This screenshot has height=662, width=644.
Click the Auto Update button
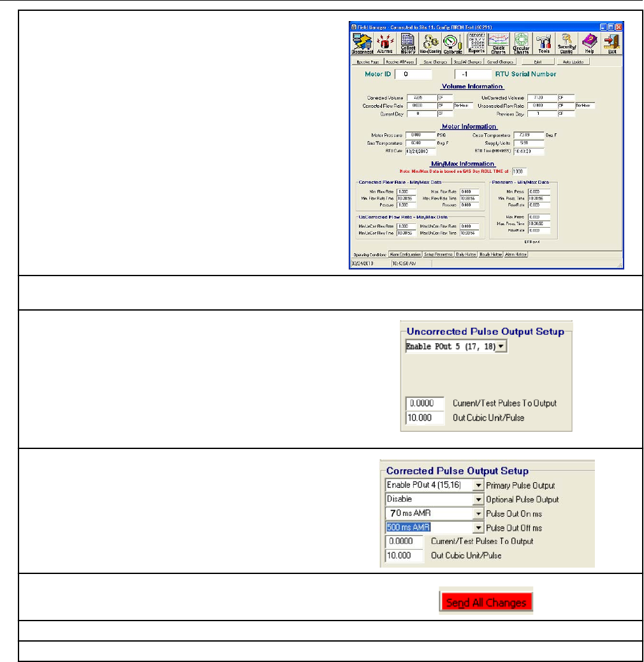point(573,62)
